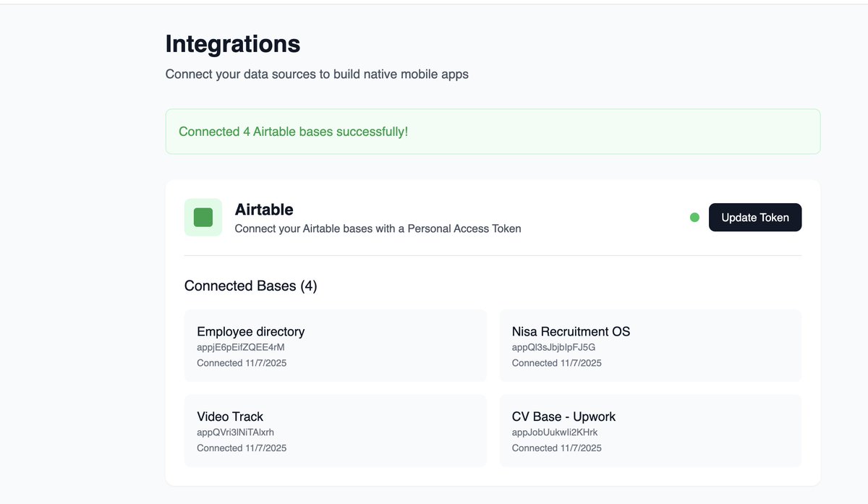Select the CV Base - Upwork title

coord(563,417)
